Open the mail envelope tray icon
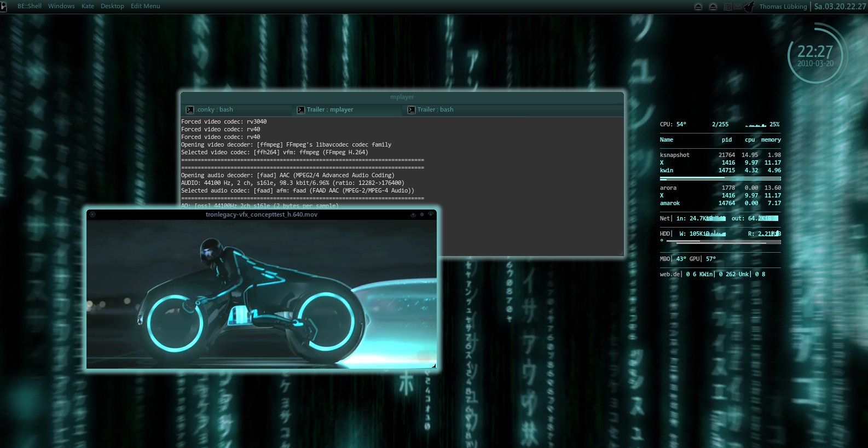 pos(738,7)
